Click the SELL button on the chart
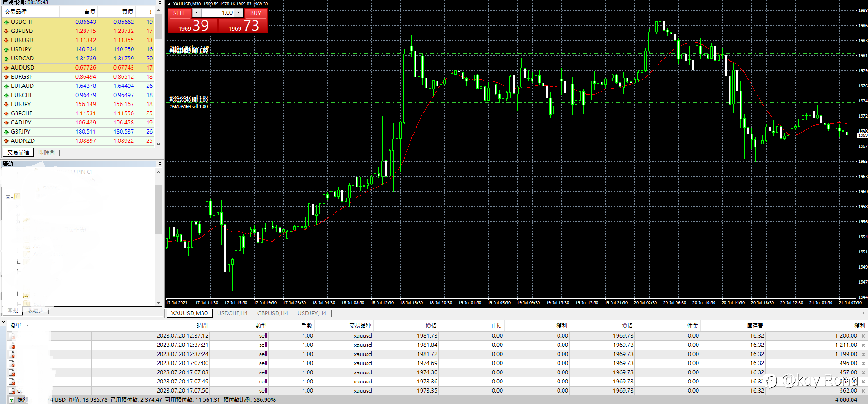This screenshot has height=404, width=868. coord(179,13)
